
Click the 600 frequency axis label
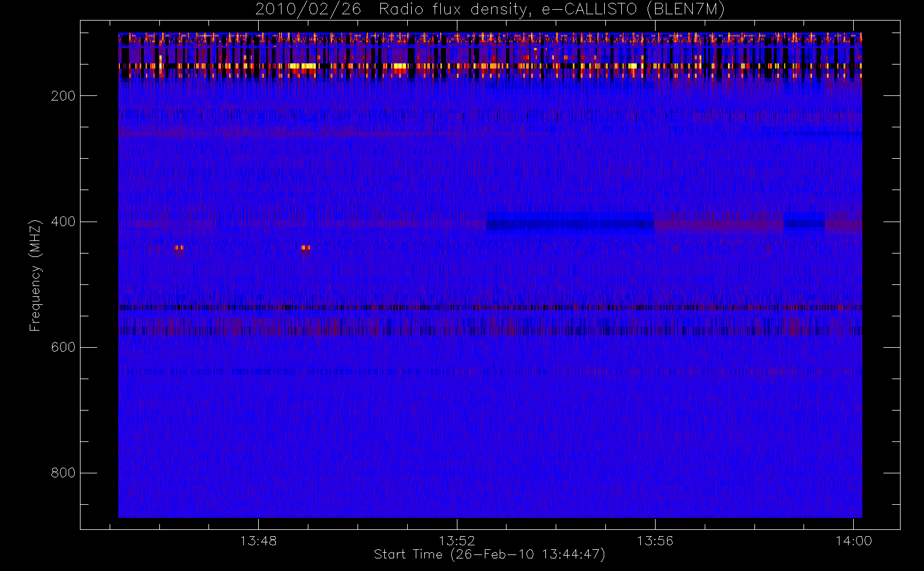point(63,347)
